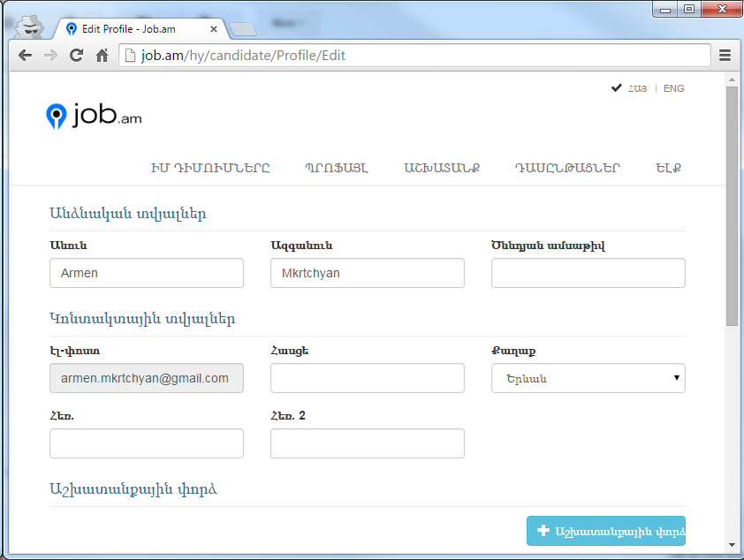Screen dimensions: 744x560
Task: Click the address bar URL
Action: [243, 56]
